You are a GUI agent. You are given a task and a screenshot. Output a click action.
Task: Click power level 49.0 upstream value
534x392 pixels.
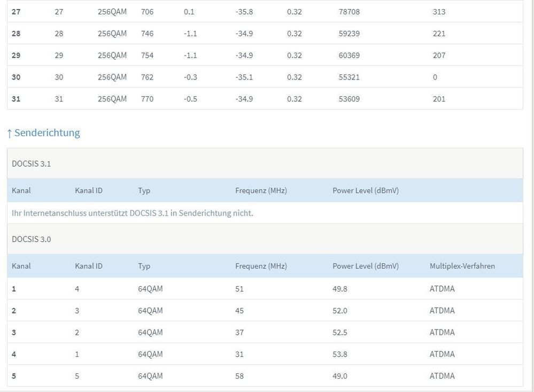pyautogui.click(x=340, y=375)
